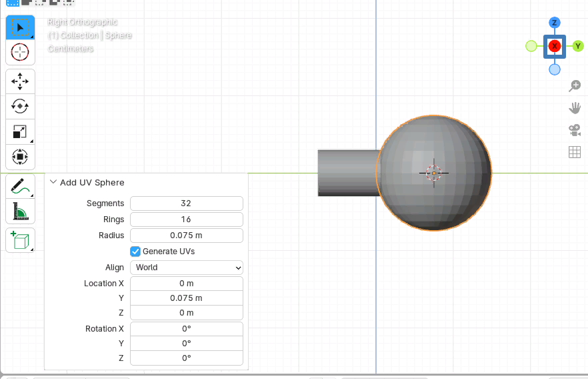588x379 pixels.
Task: Click the red X axis gizmo ball
Action: 554,46
